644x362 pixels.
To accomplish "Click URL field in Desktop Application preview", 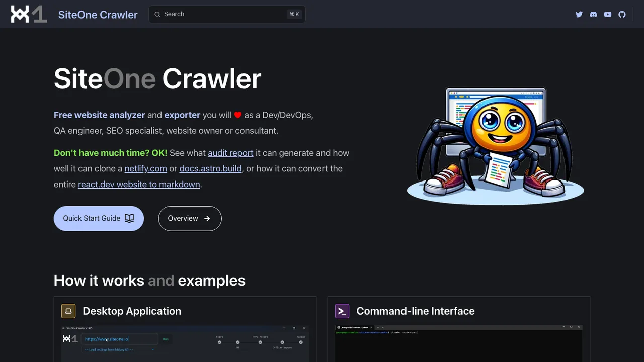I will pyautogui.click(x=120, y=339).
